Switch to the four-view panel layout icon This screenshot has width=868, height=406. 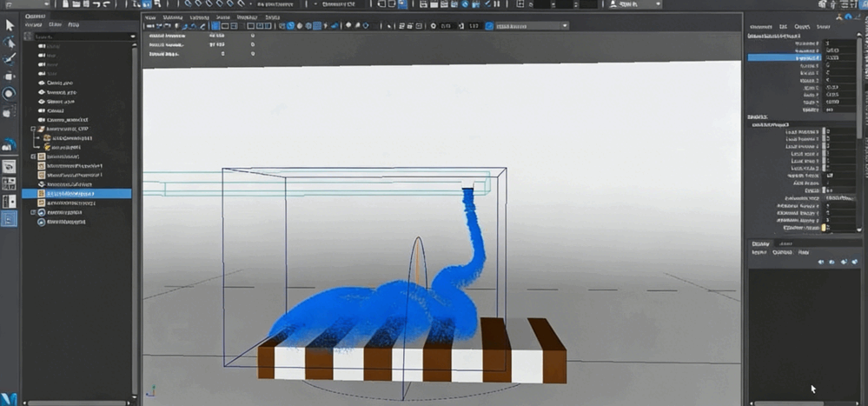pyautogui.click(x=10, y=183)
